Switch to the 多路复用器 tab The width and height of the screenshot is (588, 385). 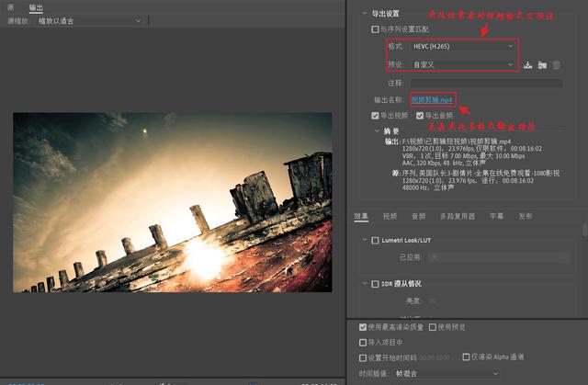tap(456, 216)
